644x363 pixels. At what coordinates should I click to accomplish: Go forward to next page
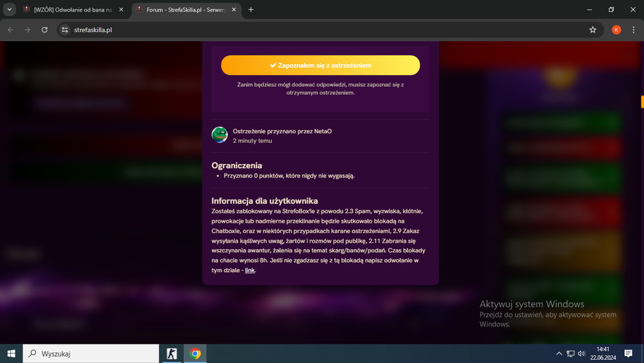click(27, 30)
